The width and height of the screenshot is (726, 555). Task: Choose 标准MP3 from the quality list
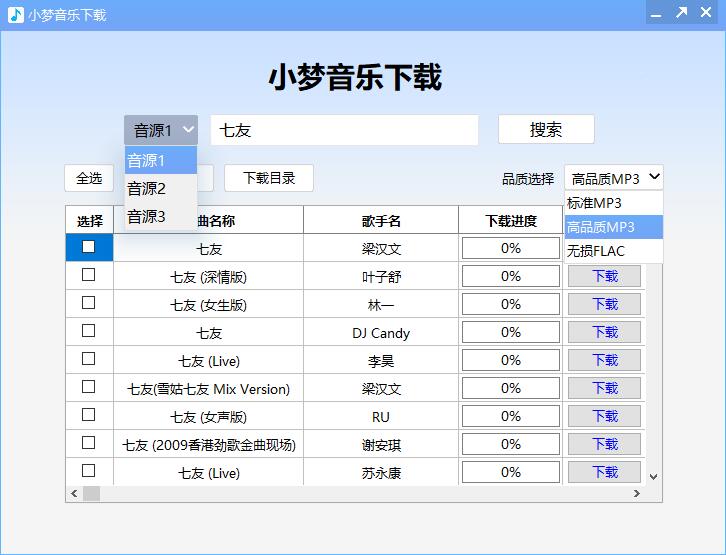595,203
